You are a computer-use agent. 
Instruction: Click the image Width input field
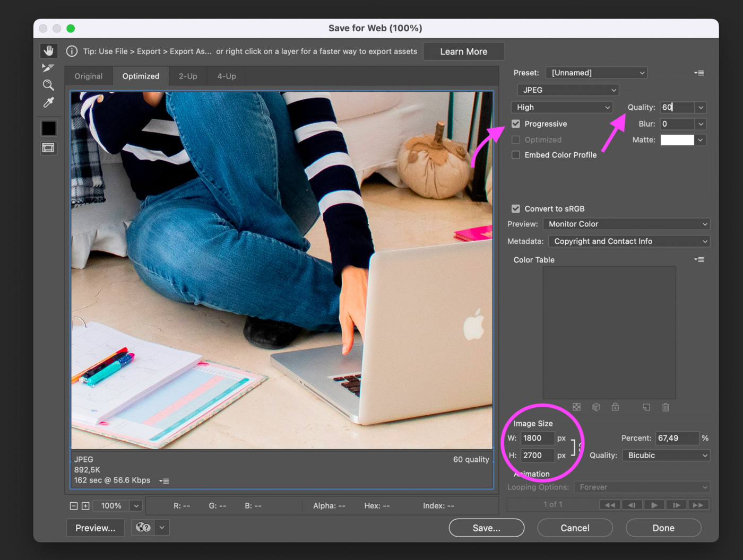point(537,438)
